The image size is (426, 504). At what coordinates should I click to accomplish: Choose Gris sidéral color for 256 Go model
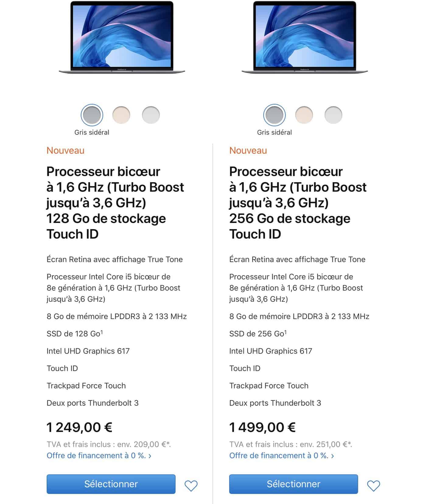tap(274, 115)
